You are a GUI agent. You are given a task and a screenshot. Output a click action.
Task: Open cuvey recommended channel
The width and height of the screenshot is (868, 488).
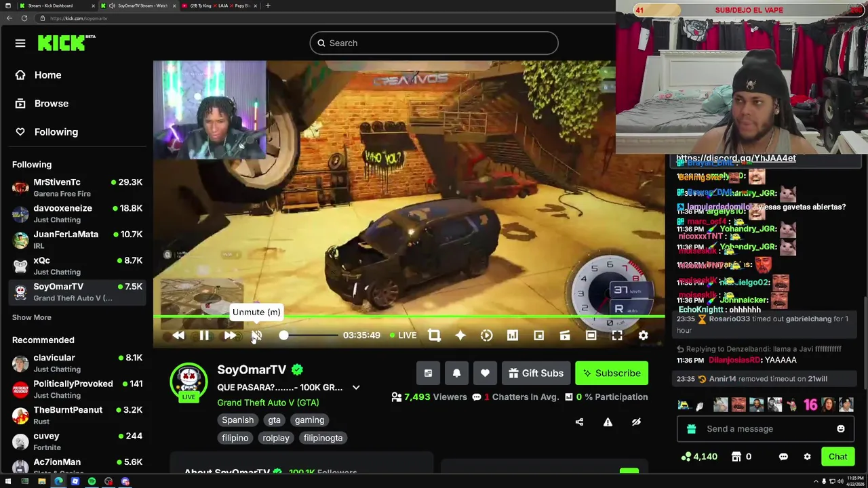(x=77, y=441)
